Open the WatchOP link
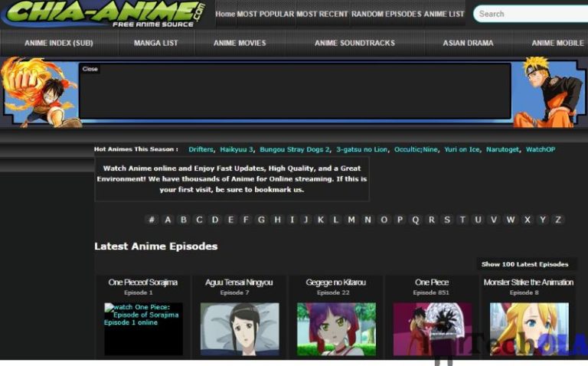This screenshot has width=588, height=366. click(x=541, y=149)
